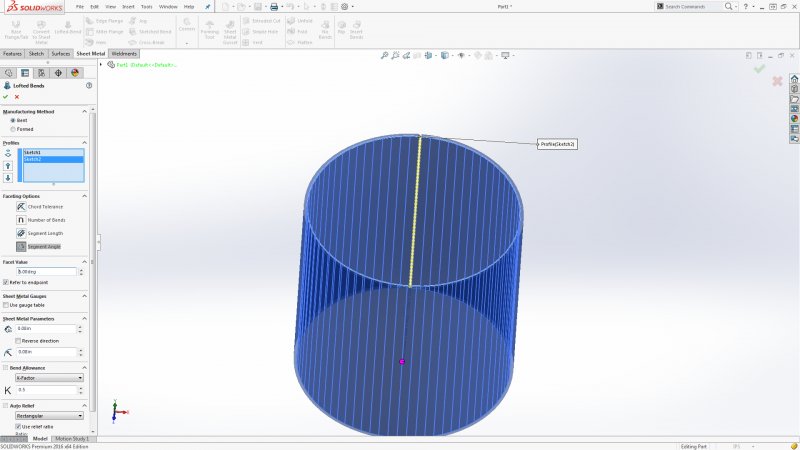Pick the Segment Length faceting option
Viewport: 800px width, 450px height.
tap(21, 233)
